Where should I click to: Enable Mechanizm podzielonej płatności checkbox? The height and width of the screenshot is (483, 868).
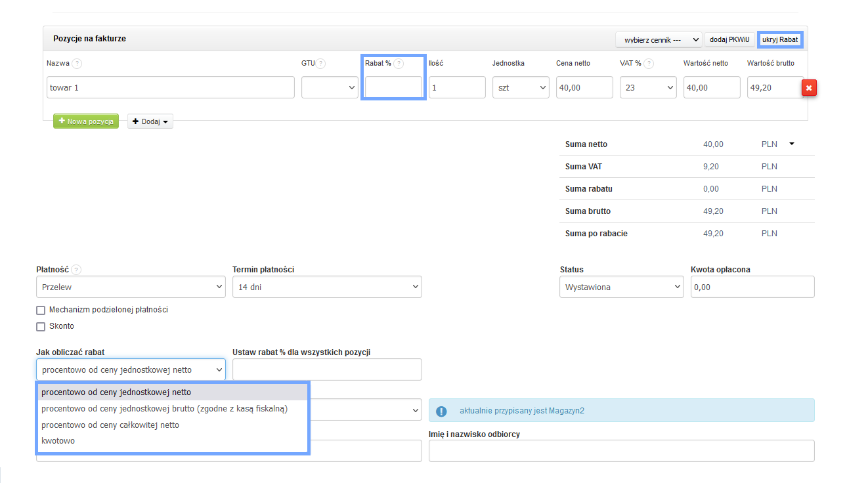41,310
